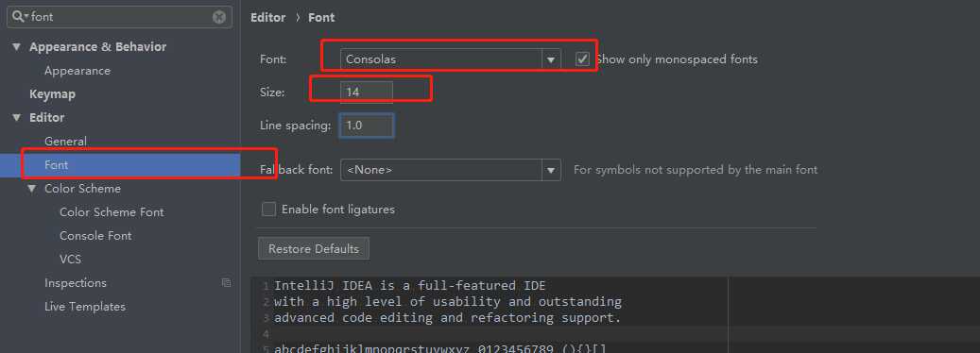Collapse the Appearance & Behavior section

tap(16, 47)
